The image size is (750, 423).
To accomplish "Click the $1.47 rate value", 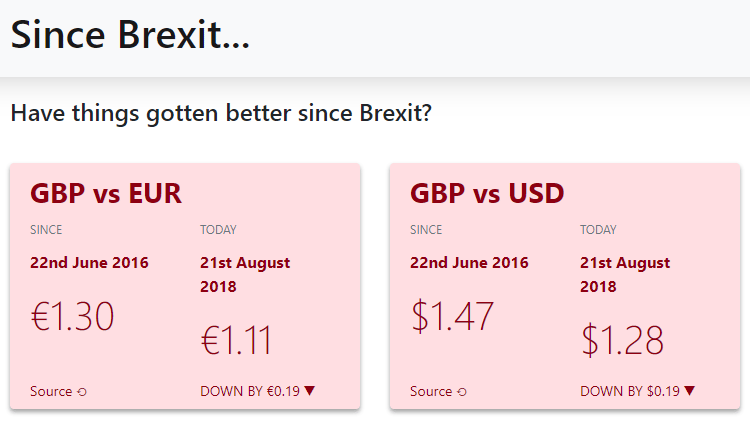I will pyautogui.click(x=452, y=316).
